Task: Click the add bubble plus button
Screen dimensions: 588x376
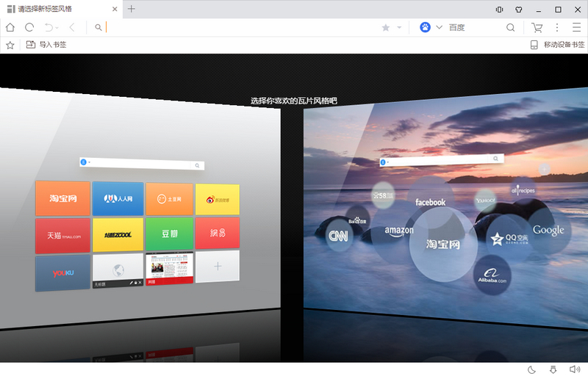Action: point(545,170)
